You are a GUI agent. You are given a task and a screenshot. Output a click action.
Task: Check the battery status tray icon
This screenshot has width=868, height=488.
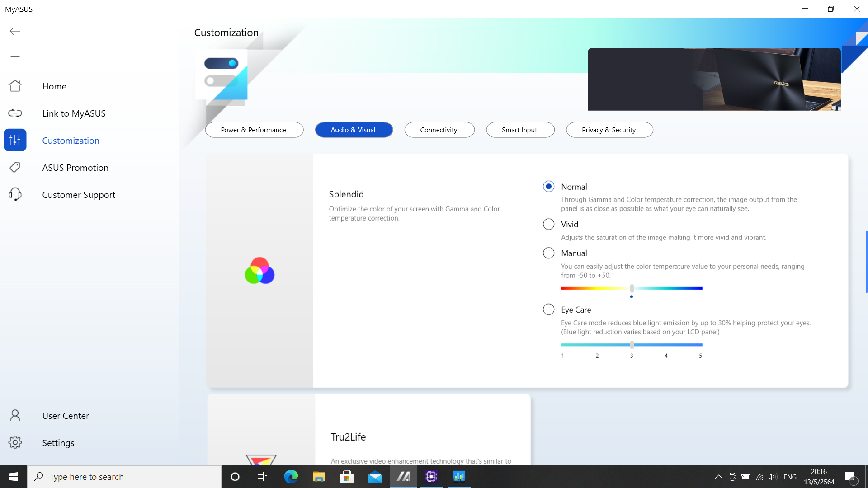pyautogui.click(x=746, y=477)
